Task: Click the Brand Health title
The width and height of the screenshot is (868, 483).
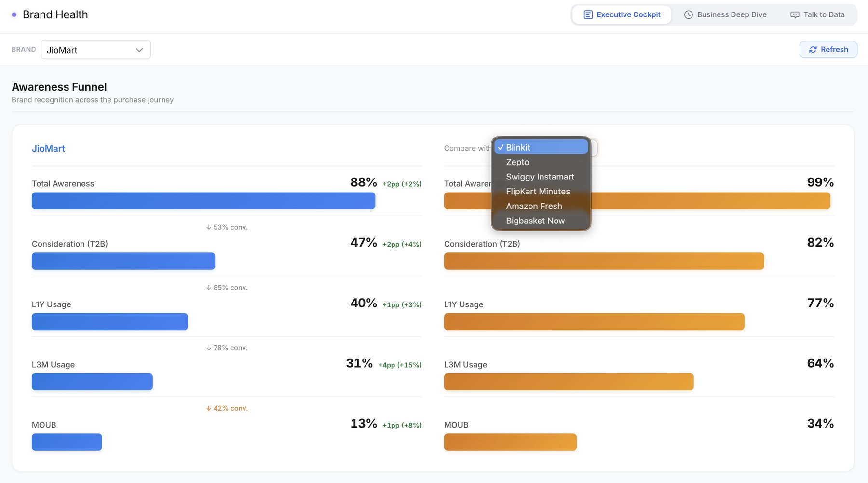Action: tap(55, 14)
